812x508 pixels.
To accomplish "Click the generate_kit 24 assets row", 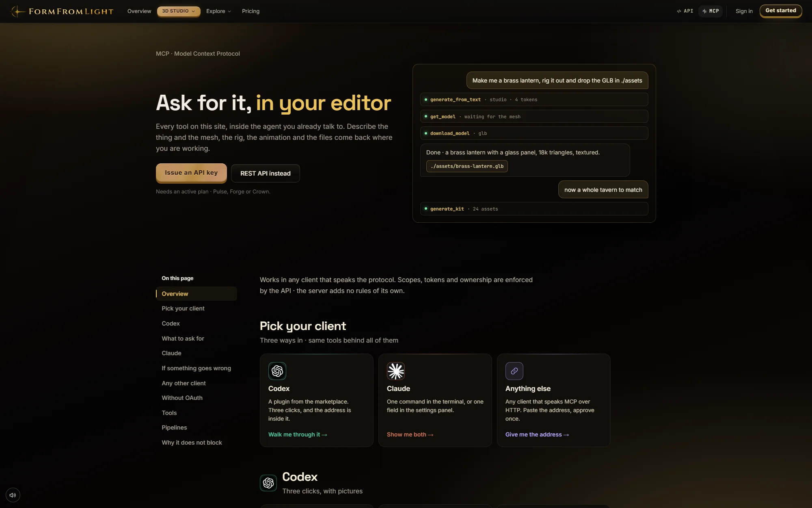I will 534,209.
